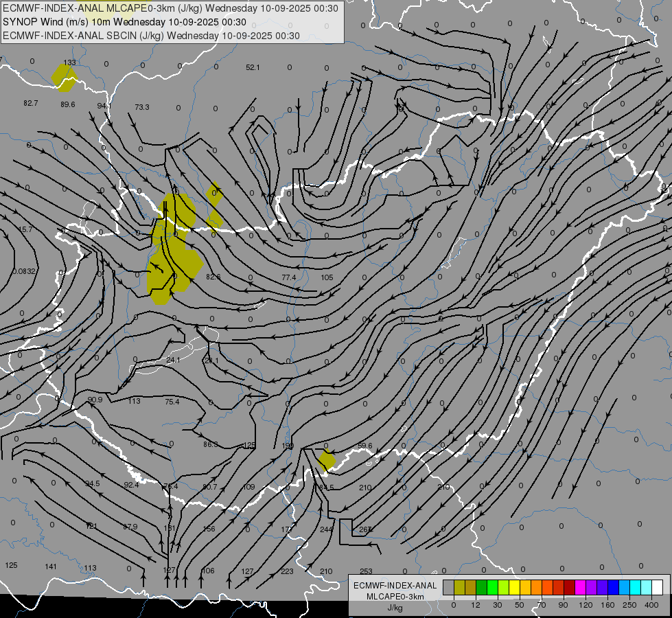The width and height of the screenshot is (672, 618).
Task: Select the dark gold swatch left of 12
Action: click(x=471, y=587)
